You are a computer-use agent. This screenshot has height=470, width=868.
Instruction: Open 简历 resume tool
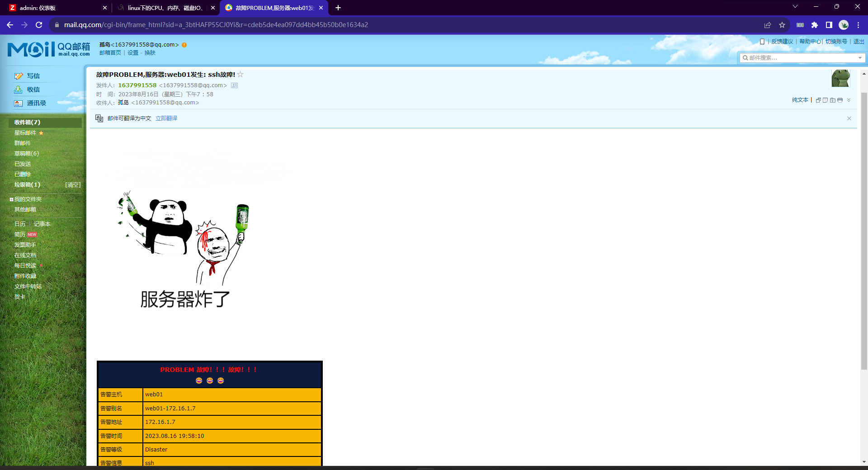click(20, 235)
